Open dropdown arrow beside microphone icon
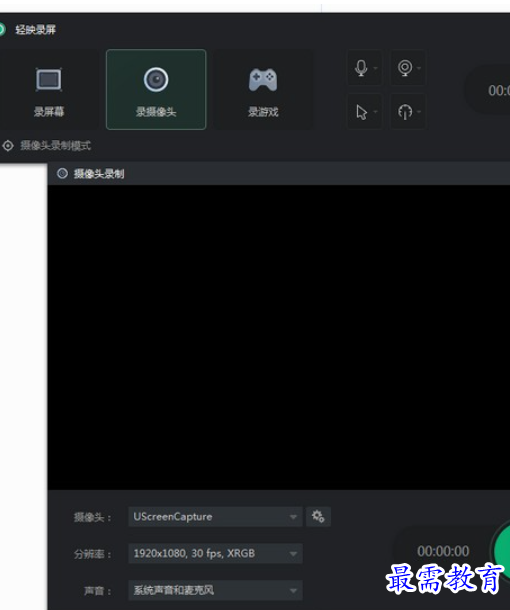This screenshot has height=610, width=510. [x=375, y=68]
